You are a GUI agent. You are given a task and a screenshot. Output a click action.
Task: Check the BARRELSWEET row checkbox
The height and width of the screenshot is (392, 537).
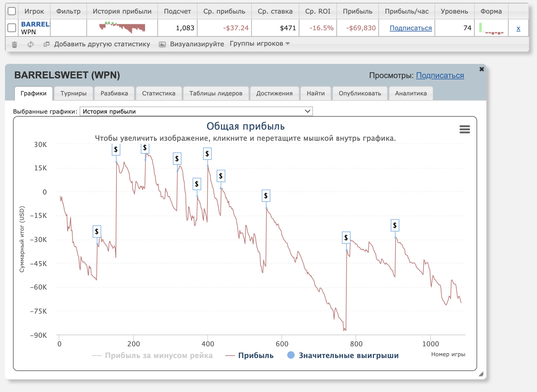[12, 28]
